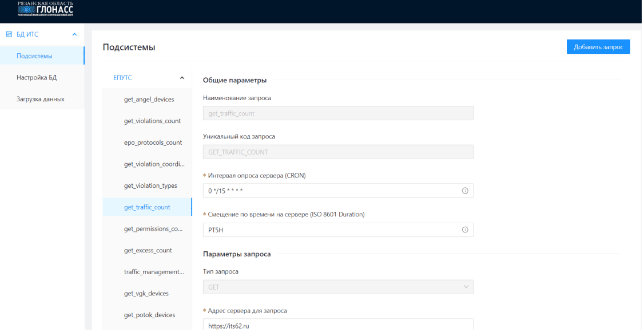Viewport: 644px width, 336px height.
Task: Click the server address input field
Action: 337,326
